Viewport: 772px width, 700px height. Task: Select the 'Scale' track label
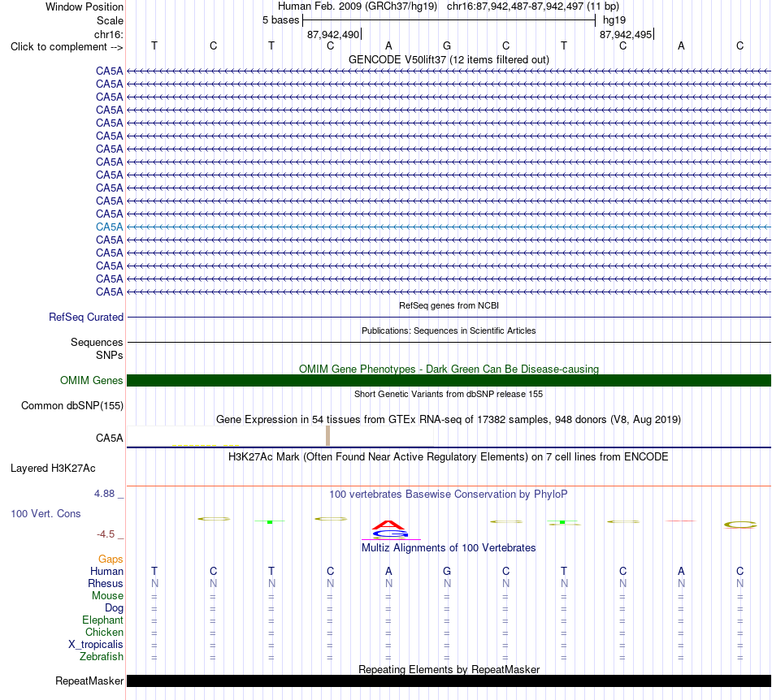(110, 20)
